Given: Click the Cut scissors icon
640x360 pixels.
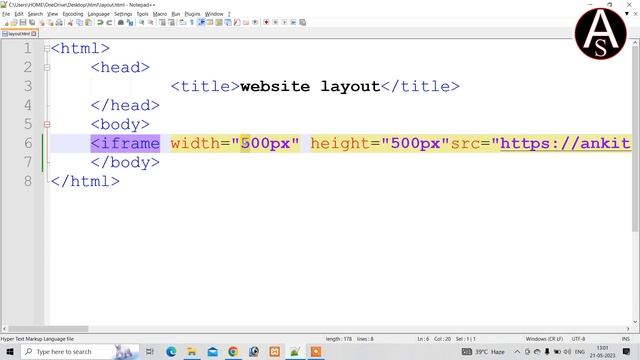Looking at the screenshot, I should point(70,22).
